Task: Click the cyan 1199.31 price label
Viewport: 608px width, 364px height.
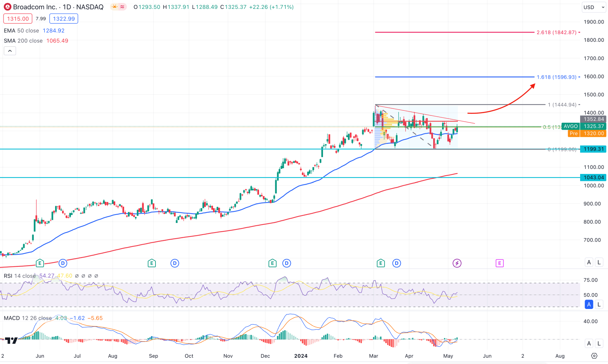Action: (593, 149)
